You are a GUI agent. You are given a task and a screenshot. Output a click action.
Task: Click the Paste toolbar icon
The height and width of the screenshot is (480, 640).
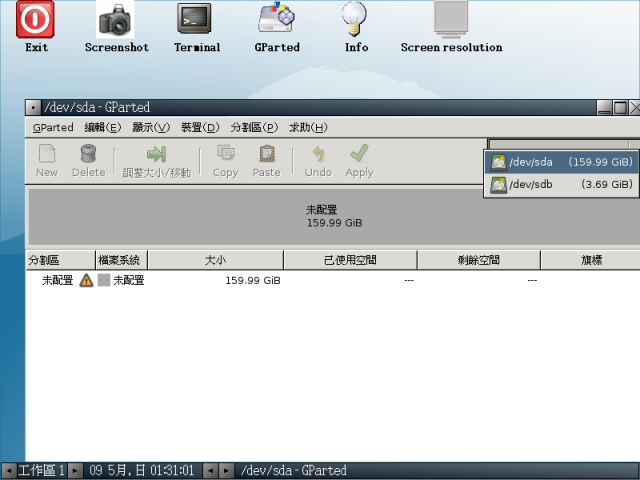[x=267, y=161]
